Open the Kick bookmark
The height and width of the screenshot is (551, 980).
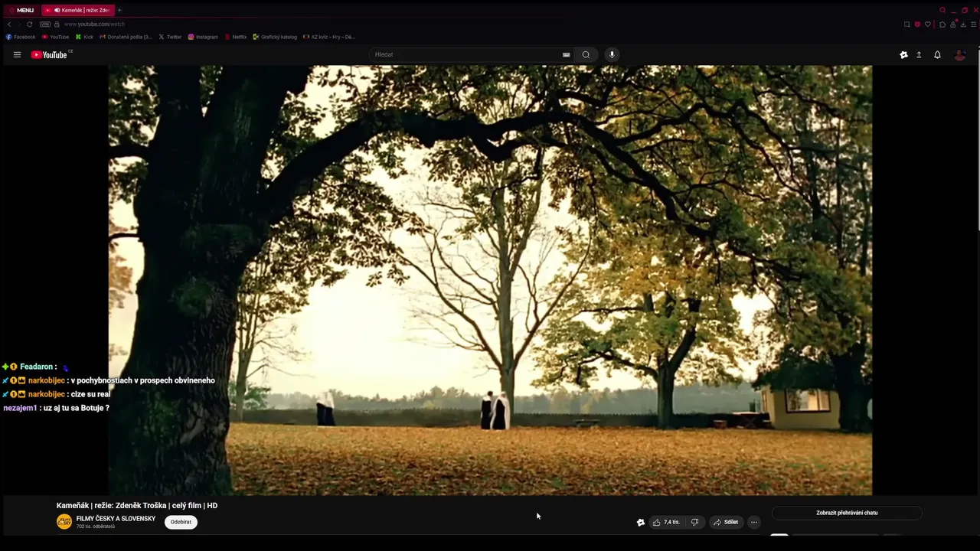coord(84,37)
